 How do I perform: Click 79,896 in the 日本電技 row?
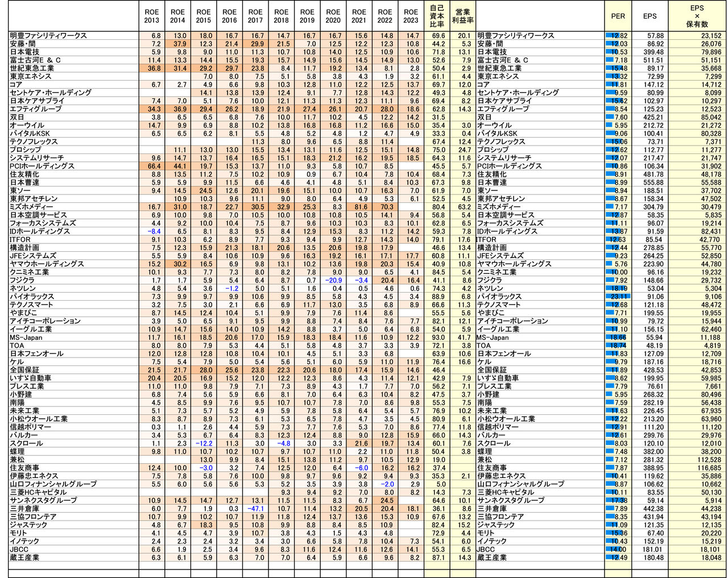pyautogui.click(x=710, y=52)
